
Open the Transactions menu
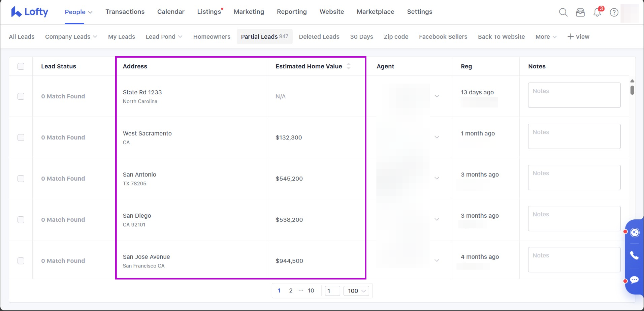pyautogui.click(x=125, y=12)
